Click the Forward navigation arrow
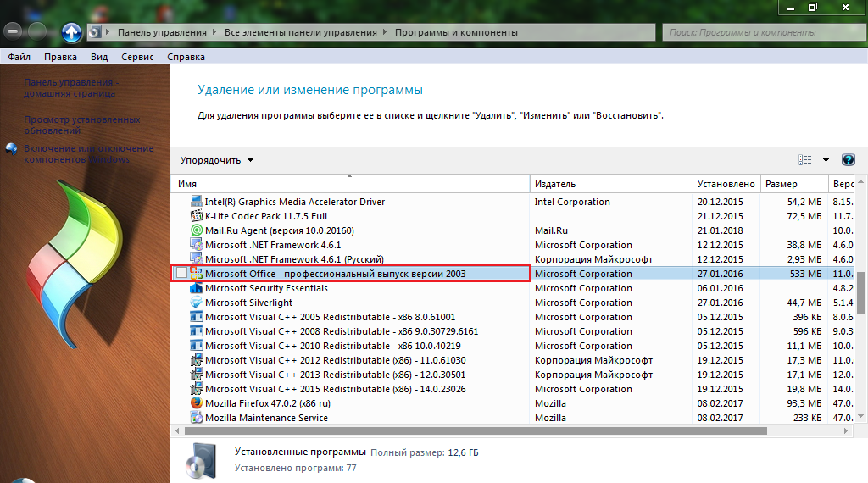This screenshot has width=868, height=483. coord(37,31)
